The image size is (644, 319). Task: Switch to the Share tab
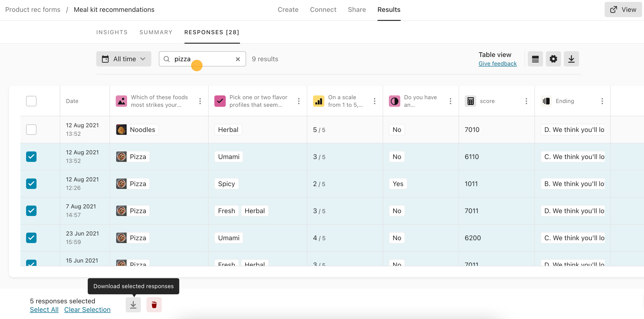(x=357, y=9)
